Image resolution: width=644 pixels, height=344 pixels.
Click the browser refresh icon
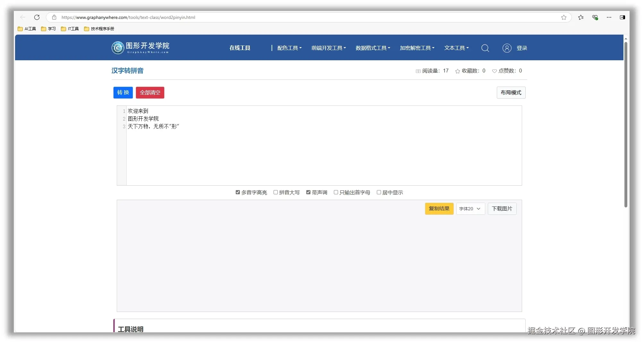(x=37, y=17)
